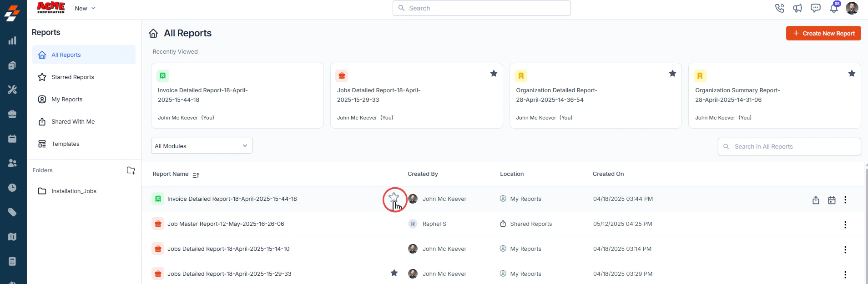Unstar the Organization Detailed Report card
Image resolution: width=868 pixels, height=284 pixels.
point(672,74)
